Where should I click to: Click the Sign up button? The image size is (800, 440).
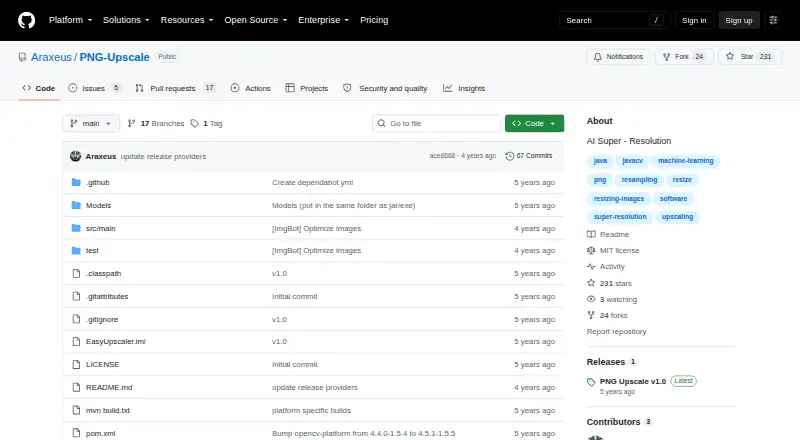point(739,20)
